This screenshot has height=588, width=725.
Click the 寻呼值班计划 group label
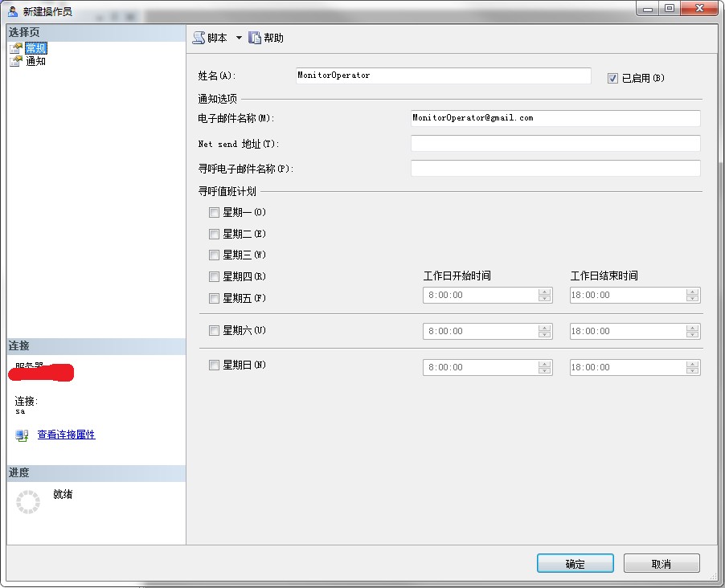[227, 191]
